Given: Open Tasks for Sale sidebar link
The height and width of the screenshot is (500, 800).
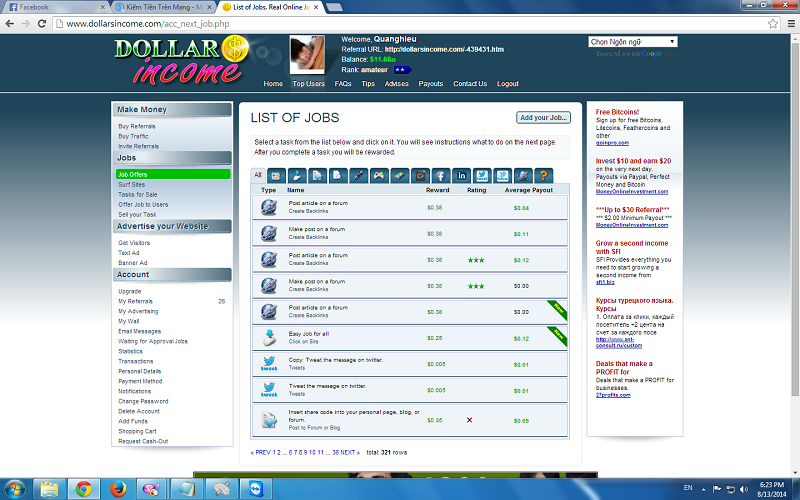Looking at the screenshot, I should (x=138, y=194).
